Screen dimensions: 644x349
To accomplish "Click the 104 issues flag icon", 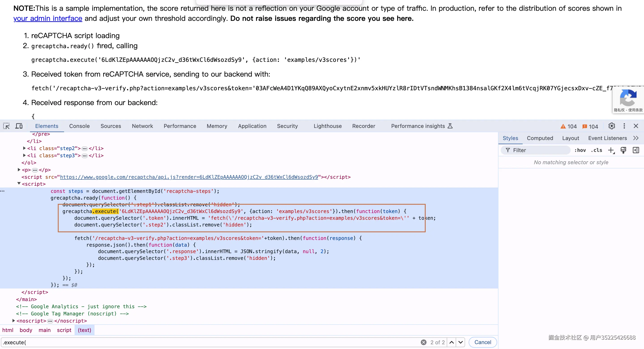I will point(584,127).
